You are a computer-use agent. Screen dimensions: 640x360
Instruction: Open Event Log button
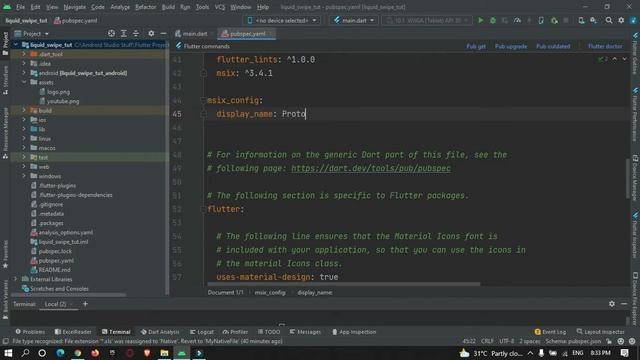coord(550,332)
